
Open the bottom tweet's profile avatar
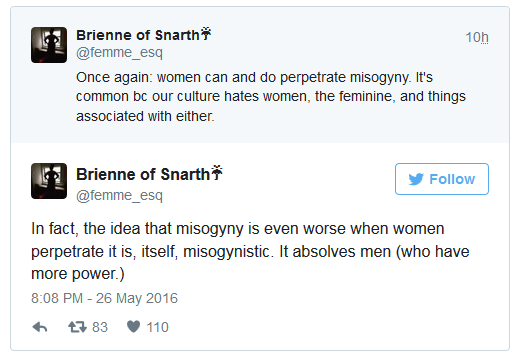tap(49, 181)
